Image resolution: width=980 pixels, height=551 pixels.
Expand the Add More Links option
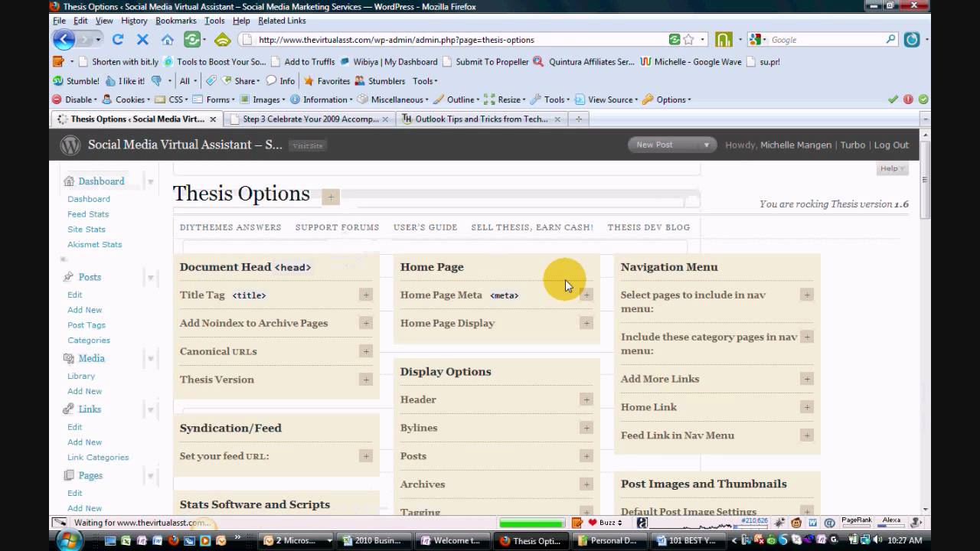[807, 379]
